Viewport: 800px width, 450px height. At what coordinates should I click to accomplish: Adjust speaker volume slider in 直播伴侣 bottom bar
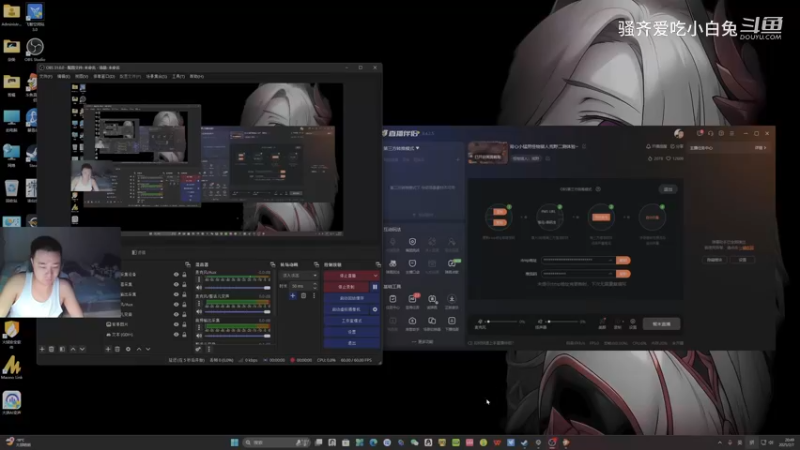coord(563,322)
